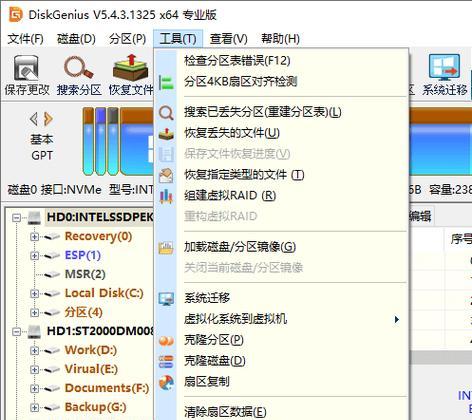The height and width of the screenshot is (420, 472).
Task: Click the magnifier icon for lost partition search
Action: pyautogui.click(x=166, y=113)
